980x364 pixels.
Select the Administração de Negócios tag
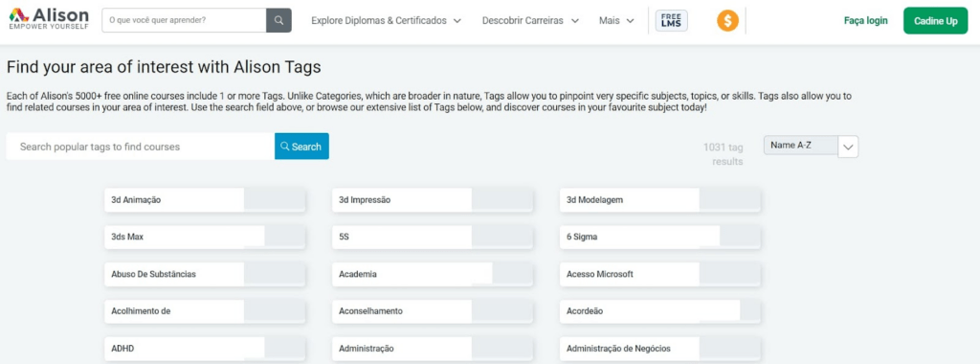pyautogui.click(x=660, y=349)
